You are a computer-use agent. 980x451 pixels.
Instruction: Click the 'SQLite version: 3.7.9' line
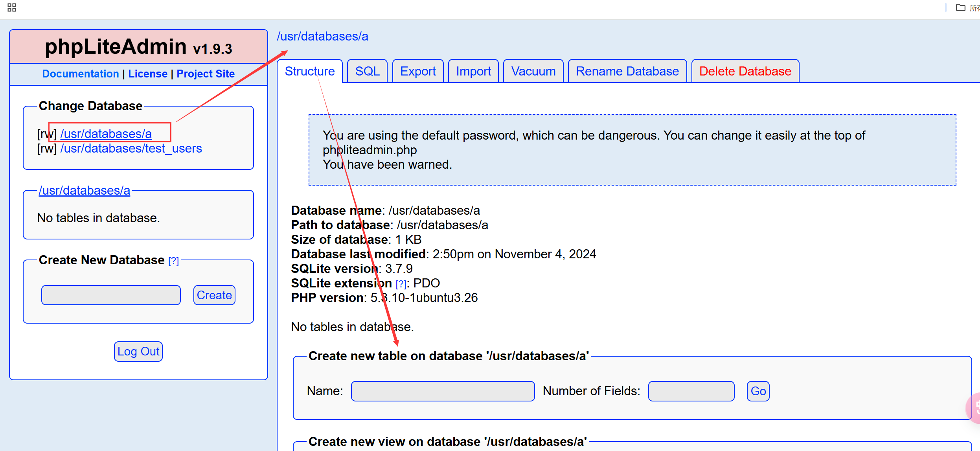(x=352, y=269)
